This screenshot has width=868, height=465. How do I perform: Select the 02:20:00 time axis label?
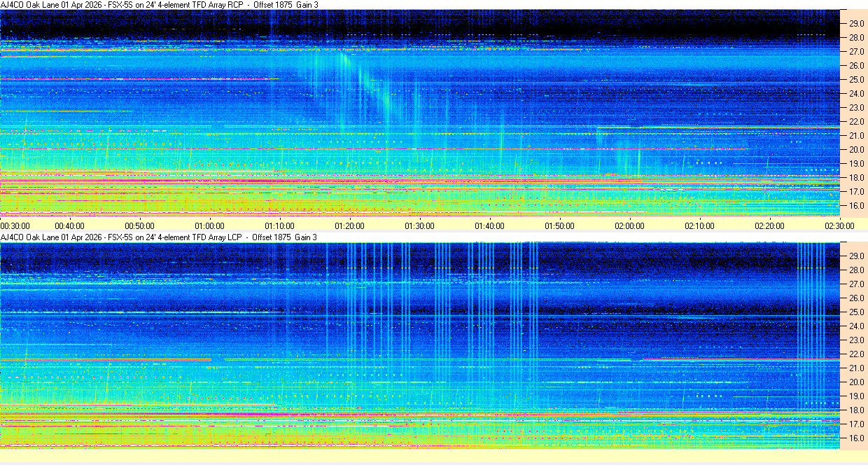(769, 225)
